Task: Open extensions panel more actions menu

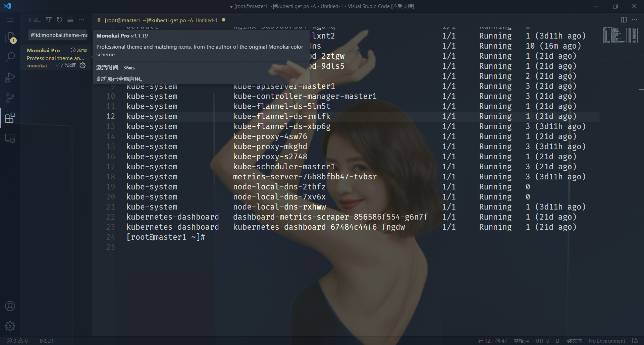Action: click(82, 20)
